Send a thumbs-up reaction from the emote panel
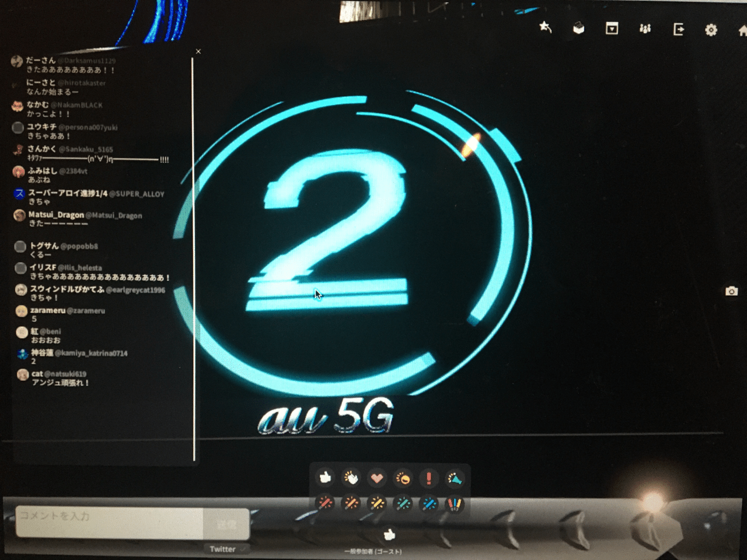 326,478
